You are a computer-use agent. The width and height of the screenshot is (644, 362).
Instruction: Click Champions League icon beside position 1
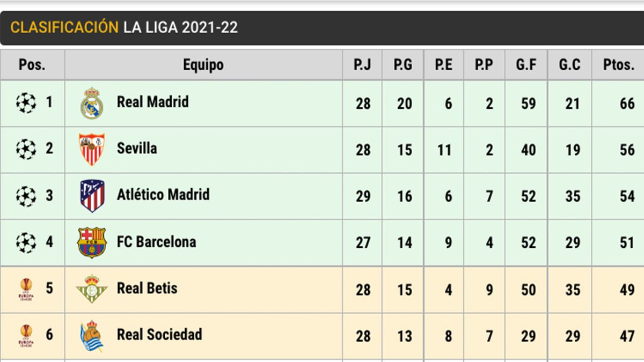[x=26, y=102]
